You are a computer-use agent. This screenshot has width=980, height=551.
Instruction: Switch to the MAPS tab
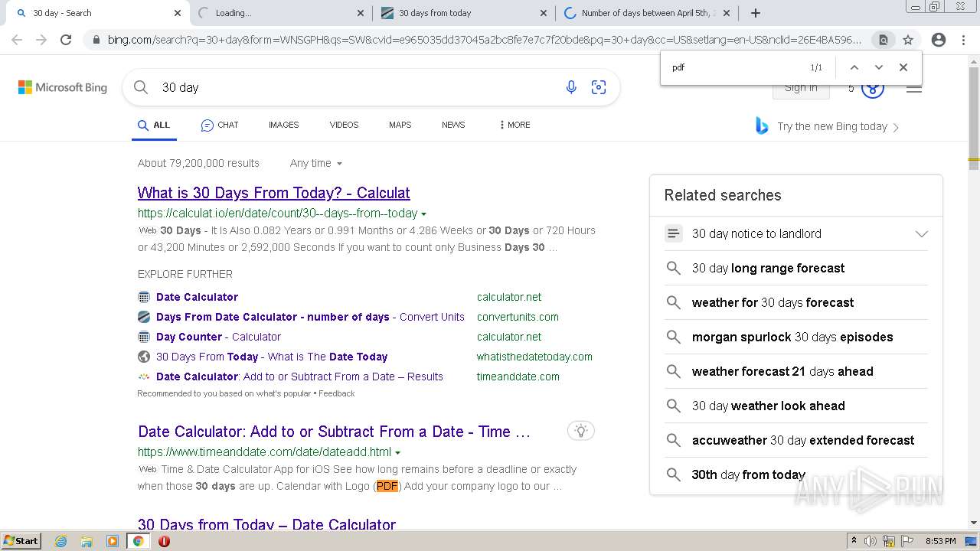click(400, 125)
